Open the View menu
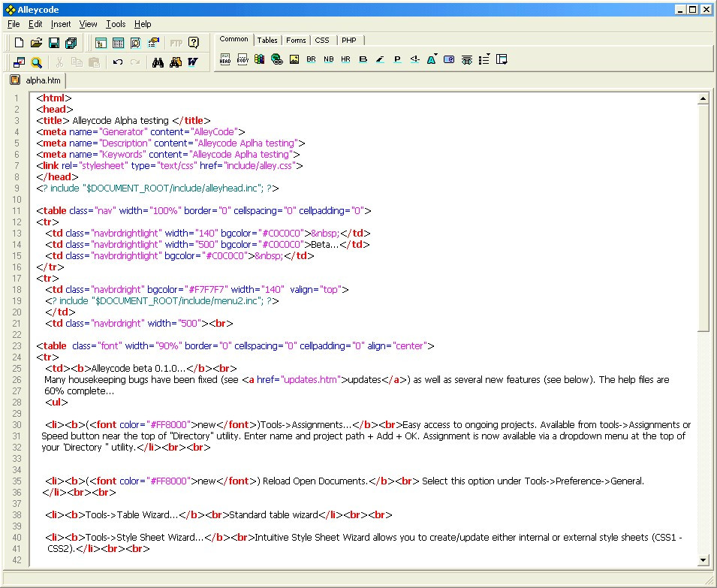The image size is (717, 588). coord(88,24)
